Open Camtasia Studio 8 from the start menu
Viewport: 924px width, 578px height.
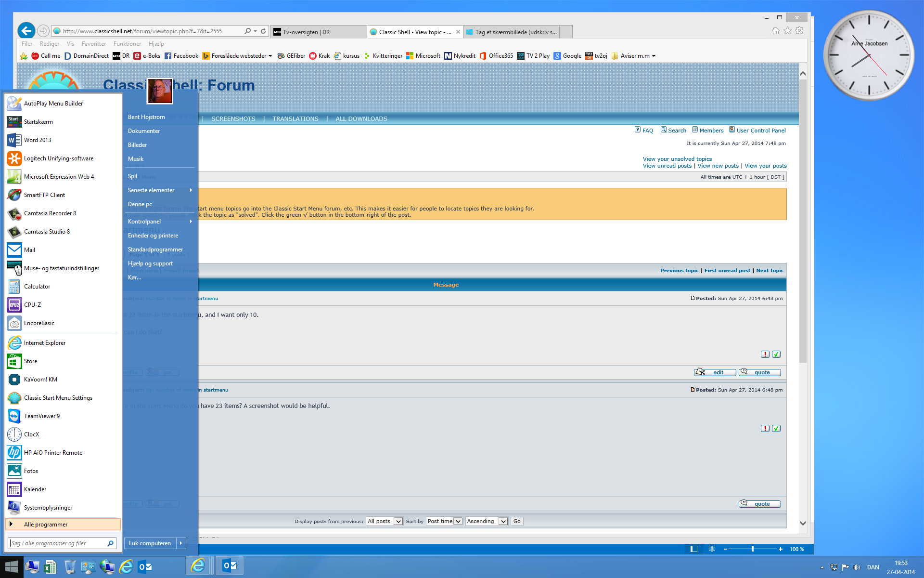[x=46, y=232]
